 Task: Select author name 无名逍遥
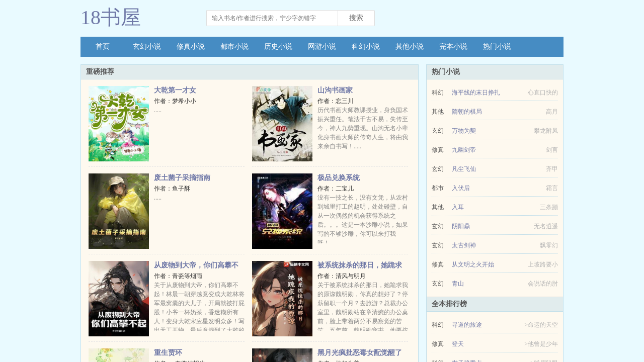pyautogui.click(x=546, y=226)
